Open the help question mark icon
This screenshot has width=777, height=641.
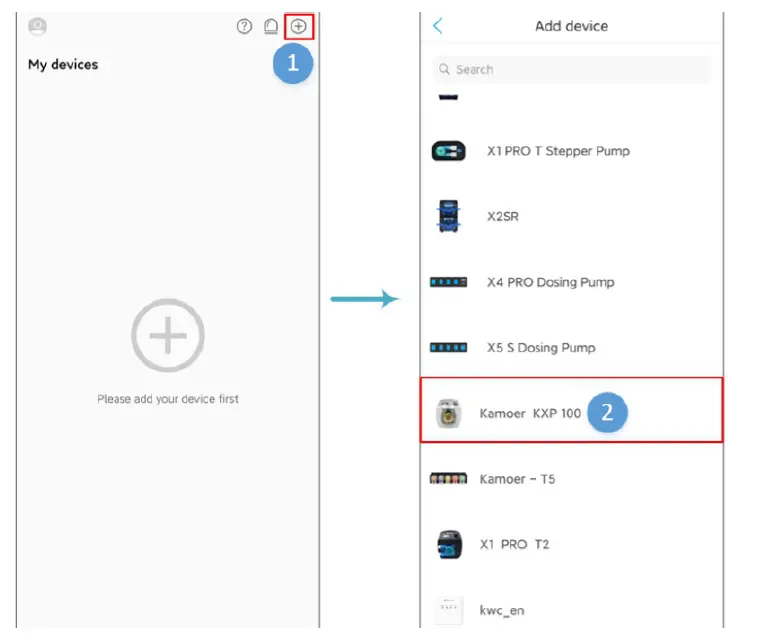pyautogui.click(x=244, y=26)
